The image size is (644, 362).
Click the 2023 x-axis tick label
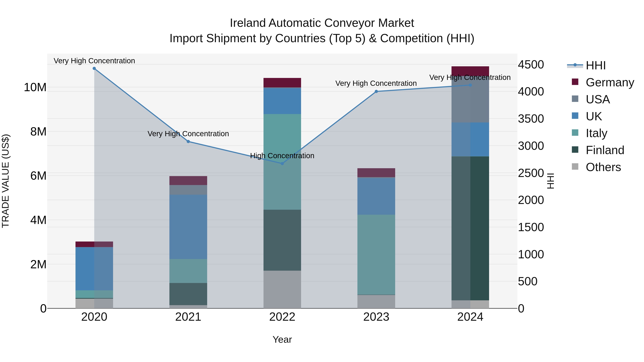[x=376, y=317]
